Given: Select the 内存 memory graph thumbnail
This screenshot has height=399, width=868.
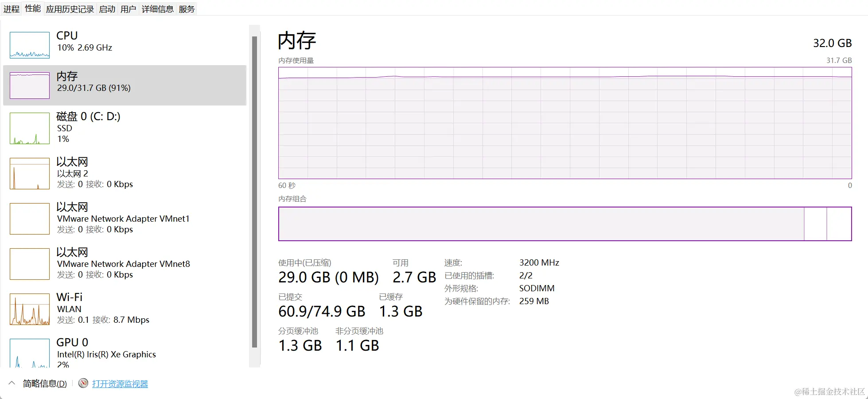Looking at the screenshot, I should tap(30, 86).
